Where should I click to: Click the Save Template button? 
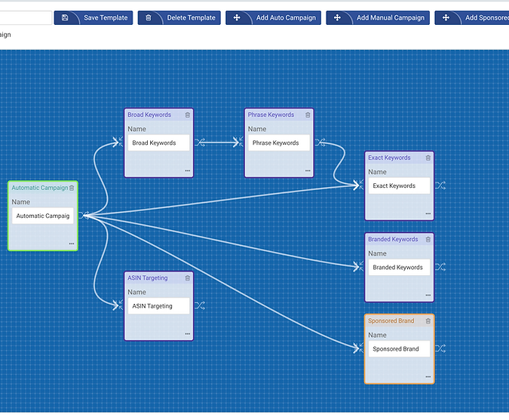pos(94,17)
